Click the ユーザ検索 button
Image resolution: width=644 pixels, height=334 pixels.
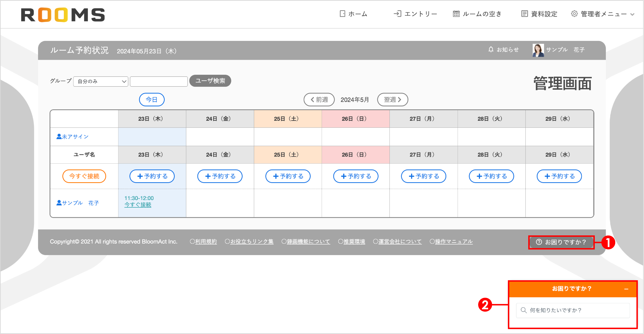(210, 81)
